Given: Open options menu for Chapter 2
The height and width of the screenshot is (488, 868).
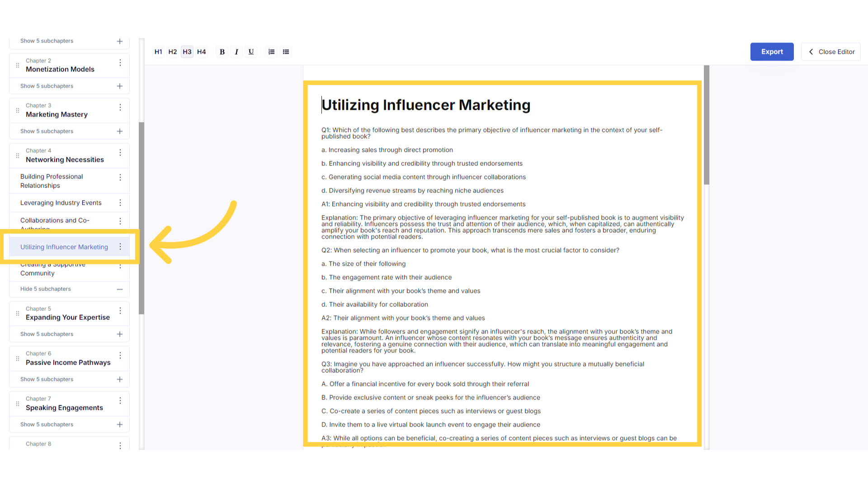Looking at the screenshot, I should (120, 63).
